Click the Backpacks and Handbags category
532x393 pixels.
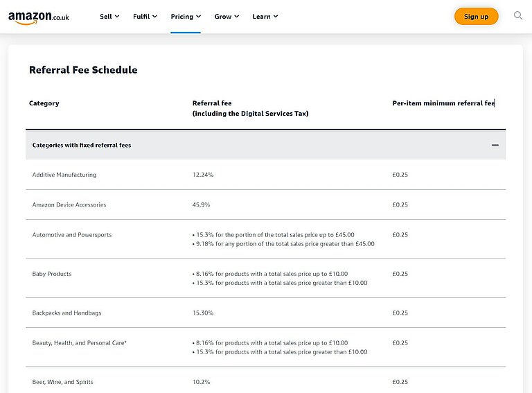tap(66, 313)
